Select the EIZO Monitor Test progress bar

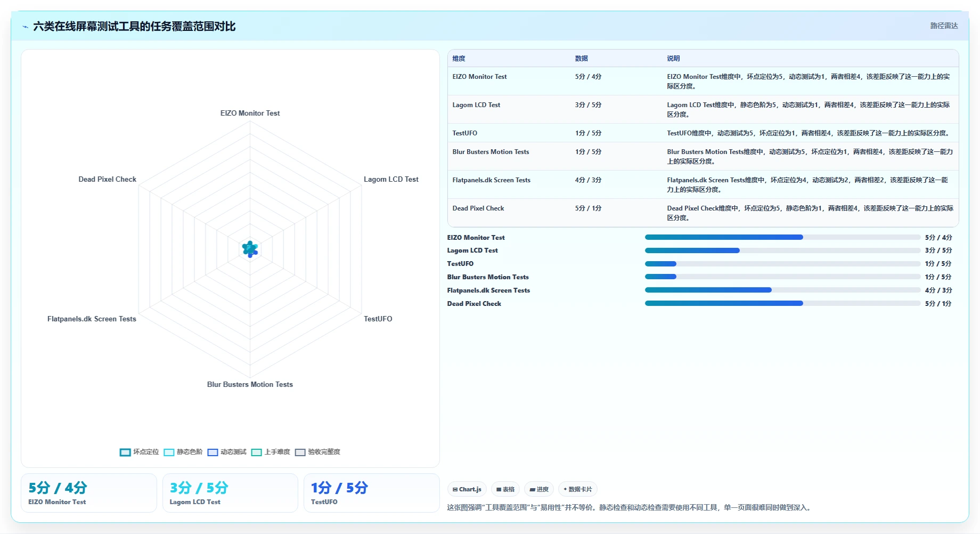coord(782,237)
